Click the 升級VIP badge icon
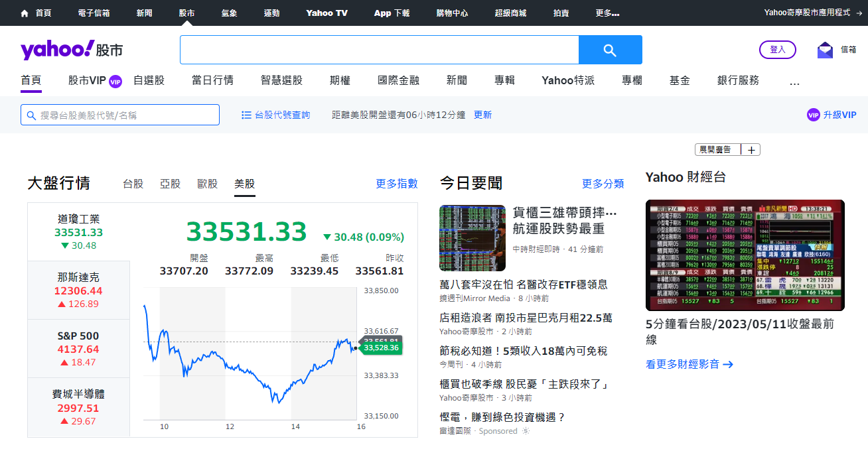Image resolution: width=868 pixels, height=449 pixels. (x=813, y=115)
